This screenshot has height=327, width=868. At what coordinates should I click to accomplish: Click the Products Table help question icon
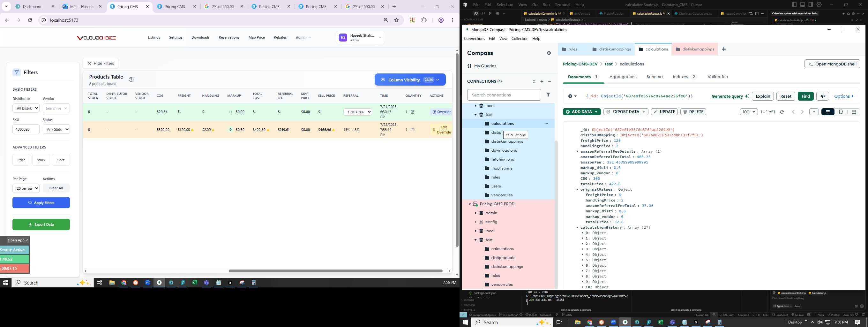pyautogui.click(x=131, y=80)
